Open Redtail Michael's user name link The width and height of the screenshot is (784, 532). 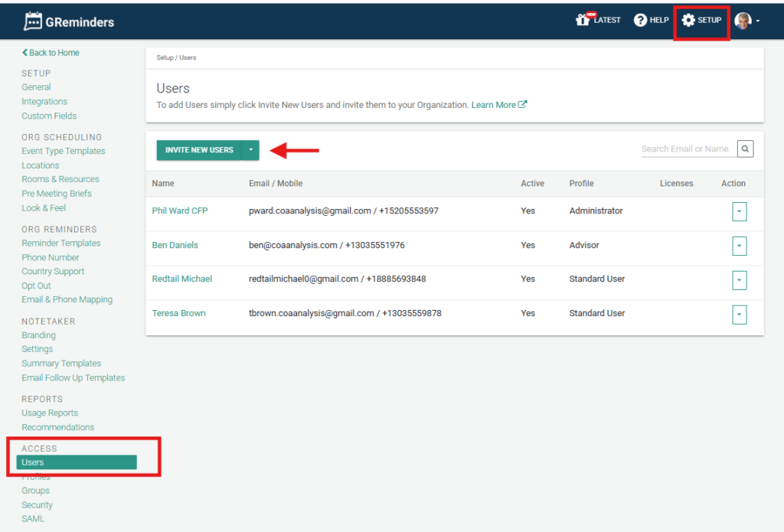click(182, 279)
